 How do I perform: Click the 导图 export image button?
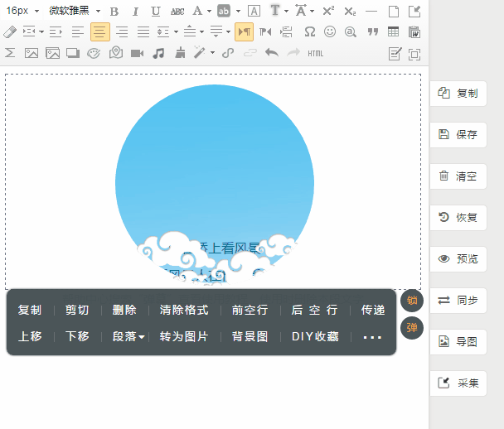tap(458, 342)
